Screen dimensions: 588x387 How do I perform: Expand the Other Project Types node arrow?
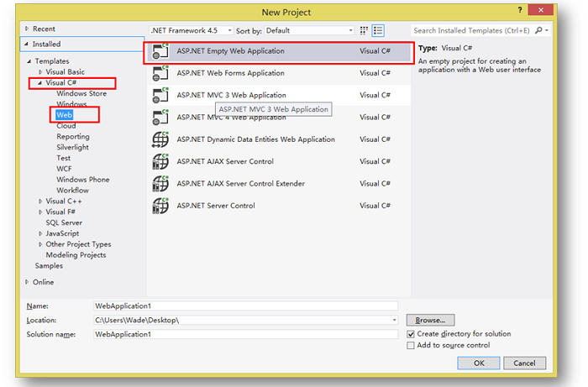[x=40, y=244]
